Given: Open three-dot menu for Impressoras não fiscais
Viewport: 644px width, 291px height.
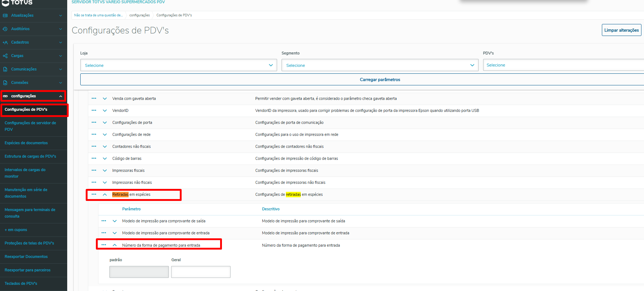Looking at the screenshot, I should tap(94, 182).
